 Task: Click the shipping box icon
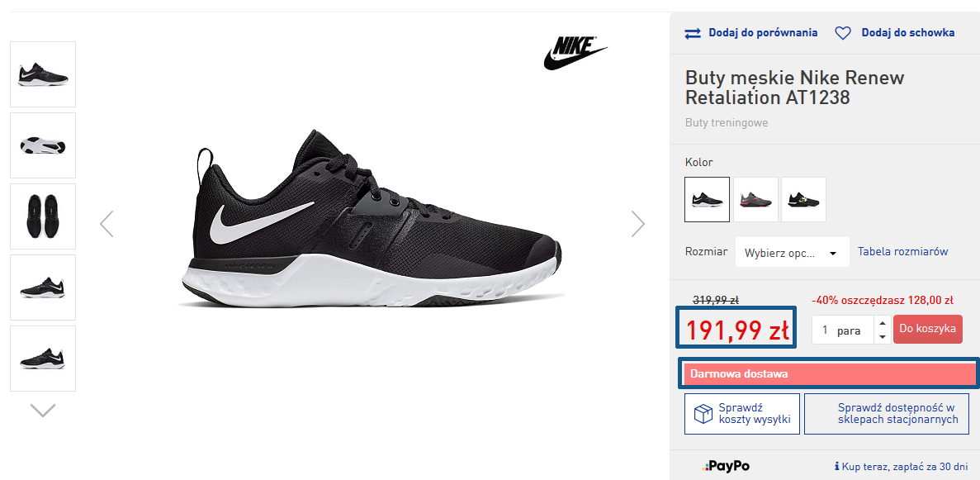pyautogui.click(x=703, y=414)
